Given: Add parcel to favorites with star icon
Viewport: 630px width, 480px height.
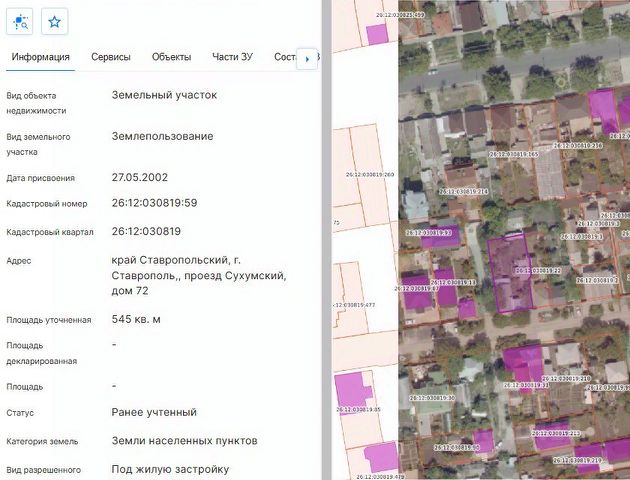Looking at the screenshot, I should pos(55,22).
